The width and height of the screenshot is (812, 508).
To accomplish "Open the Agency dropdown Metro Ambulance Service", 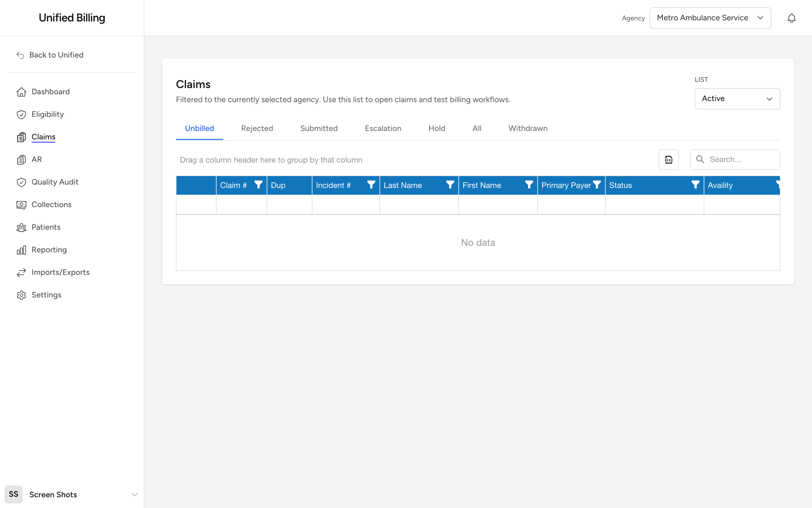I will (710, 18).
